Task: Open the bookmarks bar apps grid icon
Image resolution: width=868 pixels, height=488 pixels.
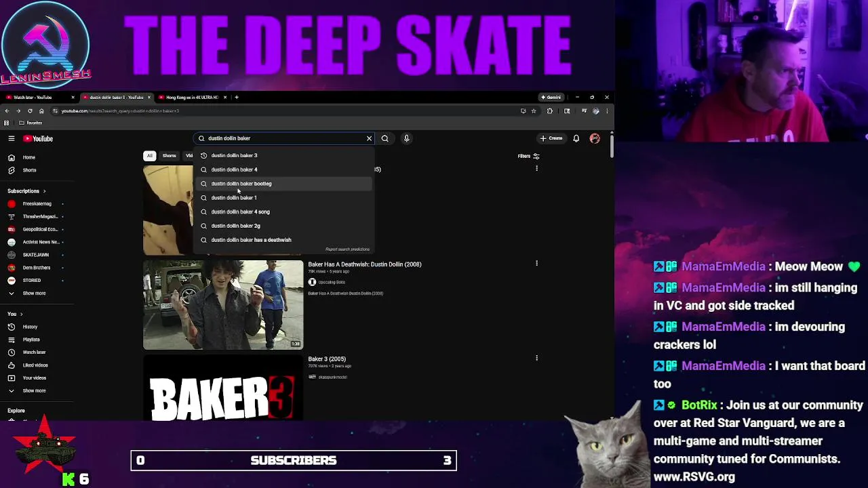Action: [7, 123]
